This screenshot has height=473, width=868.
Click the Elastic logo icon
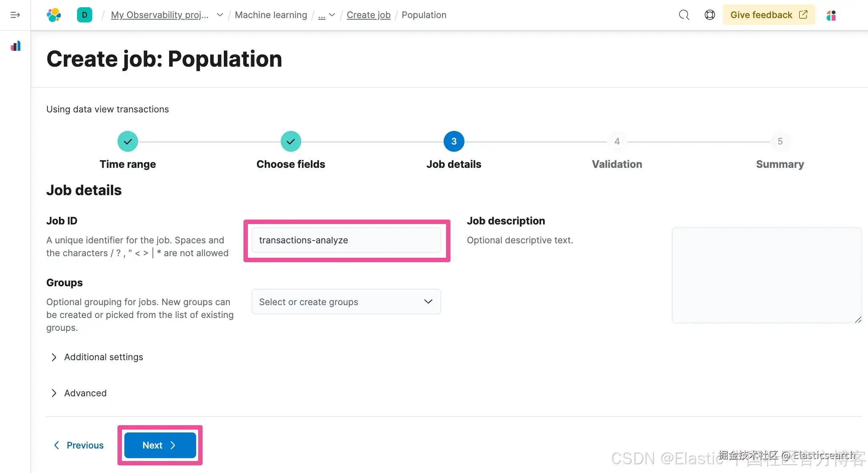click(54, 15)
